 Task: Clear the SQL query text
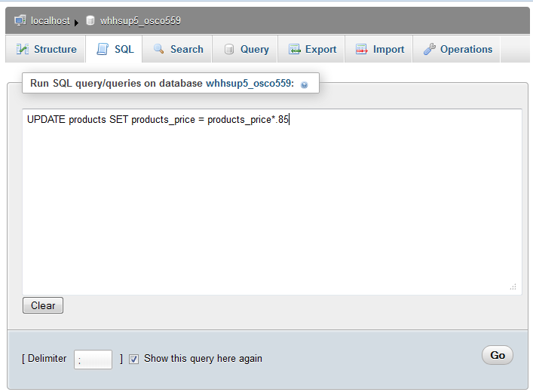43,305
